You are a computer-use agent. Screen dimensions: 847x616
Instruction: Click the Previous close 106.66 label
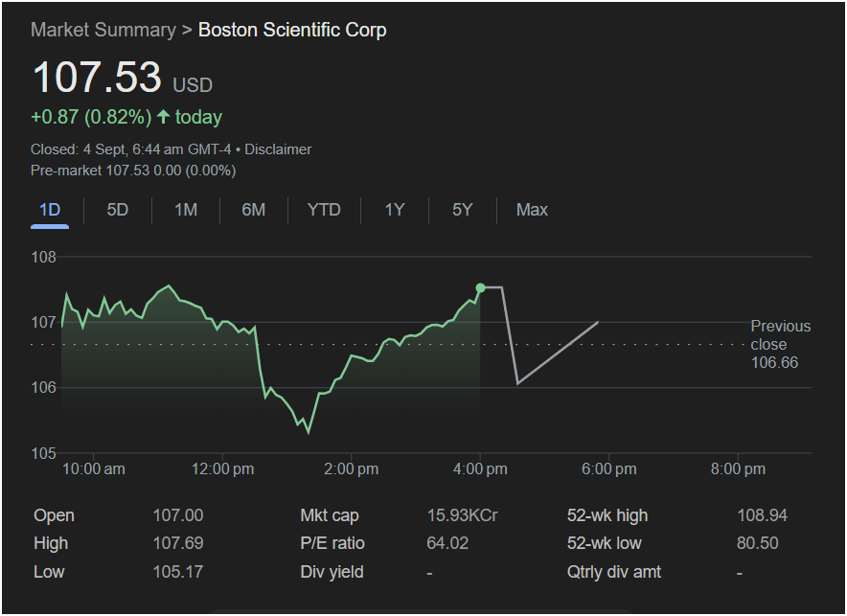781,344
